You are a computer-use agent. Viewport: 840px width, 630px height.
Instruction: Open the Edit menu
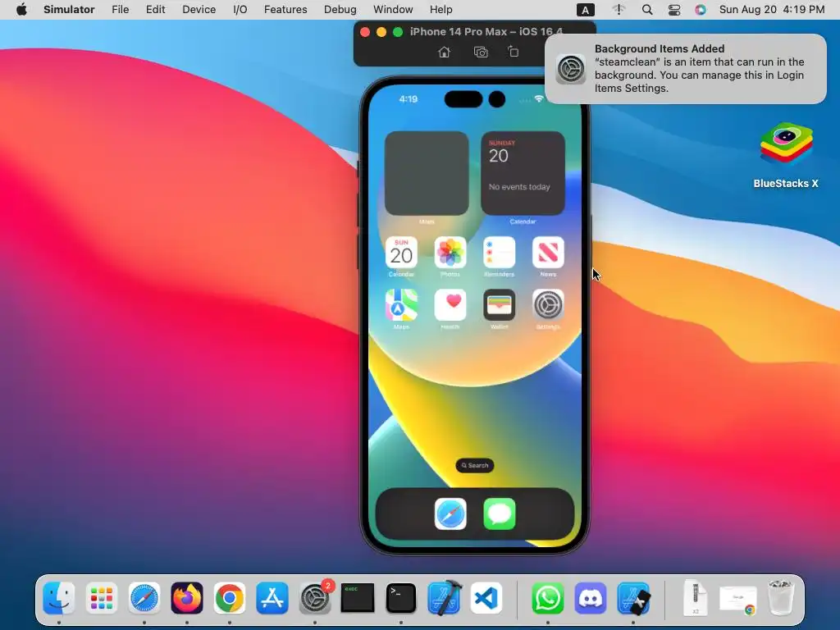click(155, 10)
